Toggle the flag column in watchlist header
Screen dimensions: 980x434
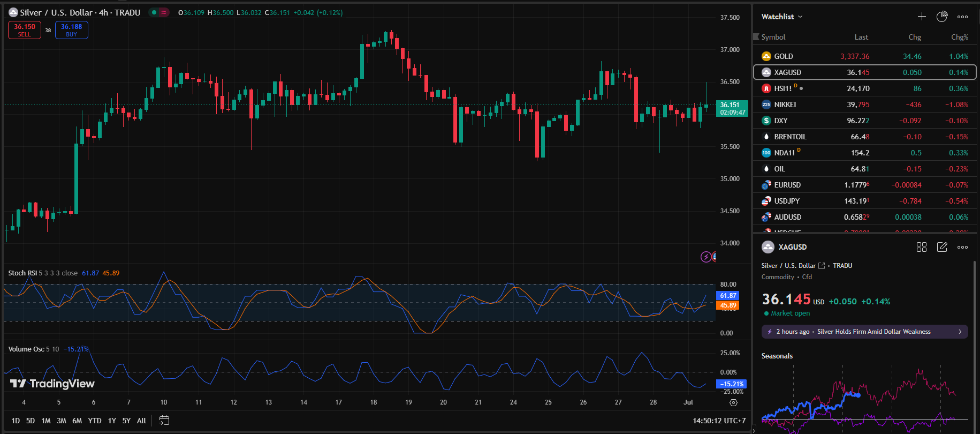[756, 37]
